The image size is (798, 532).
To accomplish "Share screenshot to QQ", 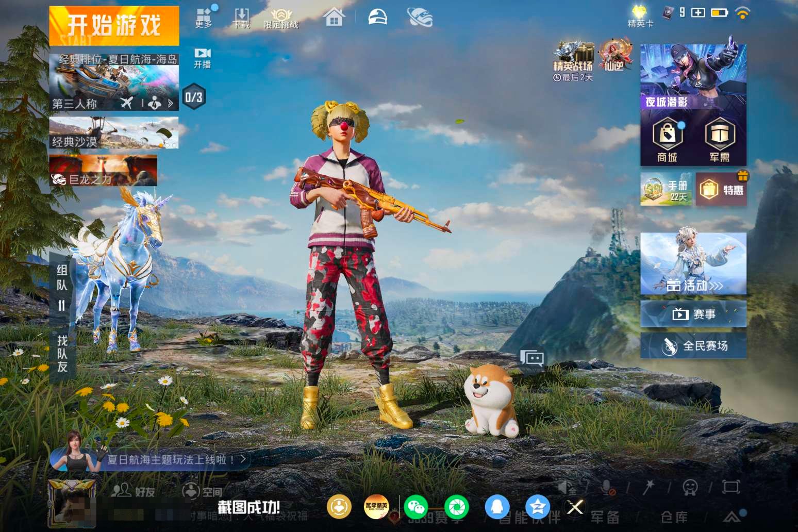I will point(497,507).
